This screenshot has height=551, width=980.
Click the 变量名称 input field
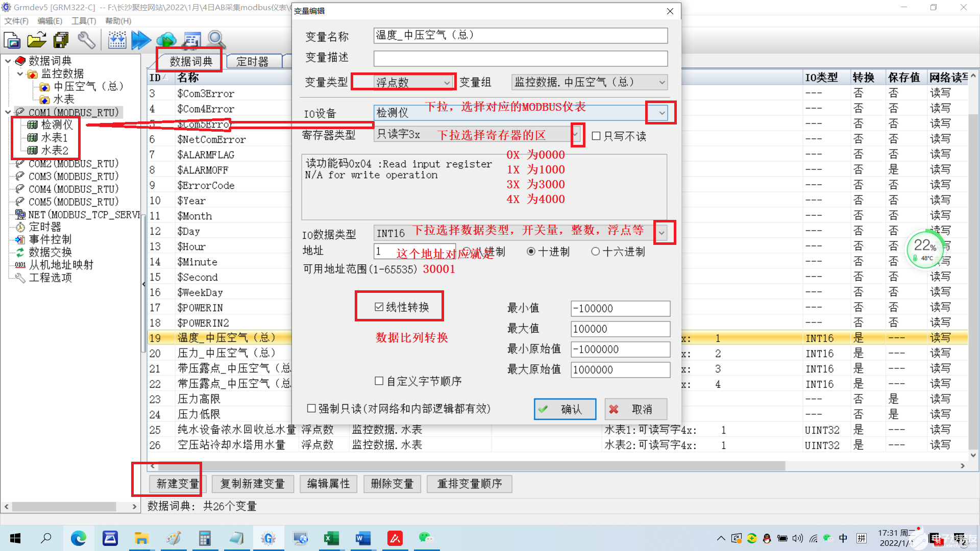pyautogui.click(x=521, y=35)
